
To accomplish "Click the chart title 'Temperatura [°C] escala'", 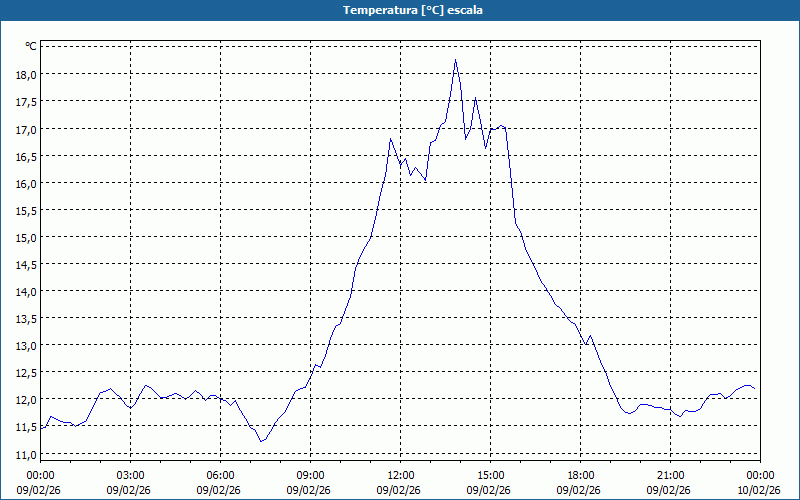I will tap(400, 10).
